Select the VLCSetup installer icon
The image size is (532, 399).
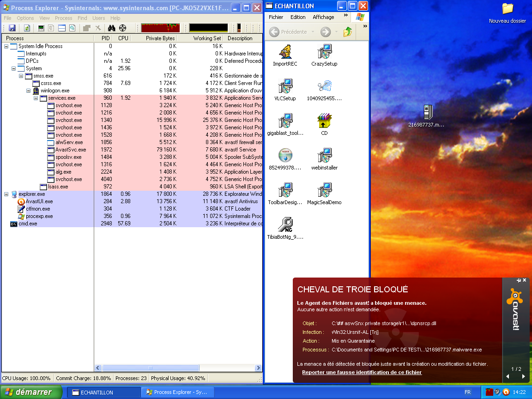coord(285,90)
